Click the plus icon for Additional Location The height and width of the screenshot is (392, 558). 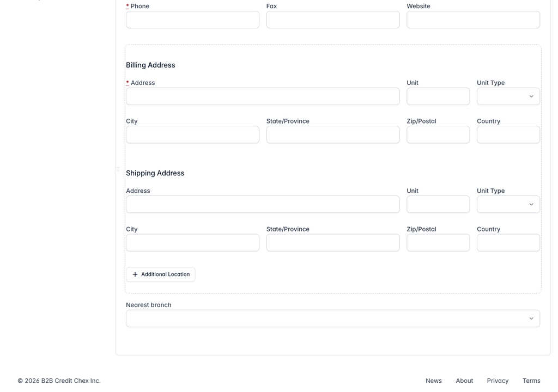pyautogui.click(x=135, y=274)
